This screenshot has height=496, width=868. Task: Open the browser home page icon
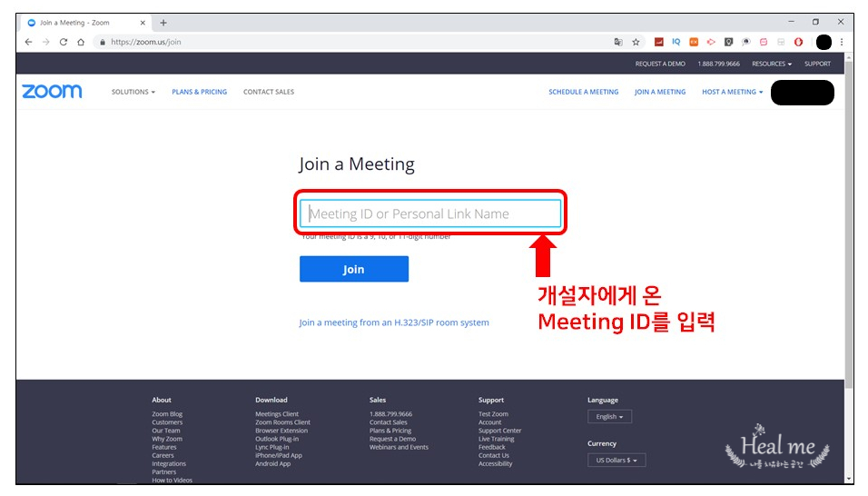[81, 42]
